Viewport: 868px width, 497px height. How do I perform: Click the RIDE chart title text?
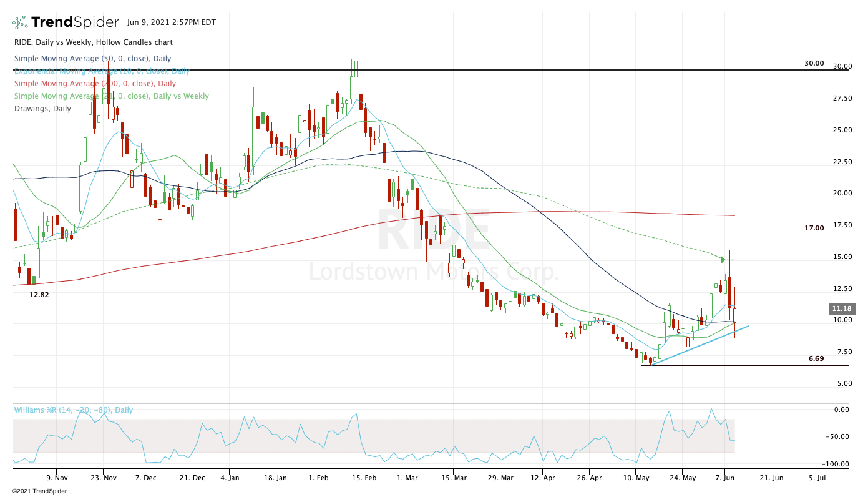click(x=93, y=42)
